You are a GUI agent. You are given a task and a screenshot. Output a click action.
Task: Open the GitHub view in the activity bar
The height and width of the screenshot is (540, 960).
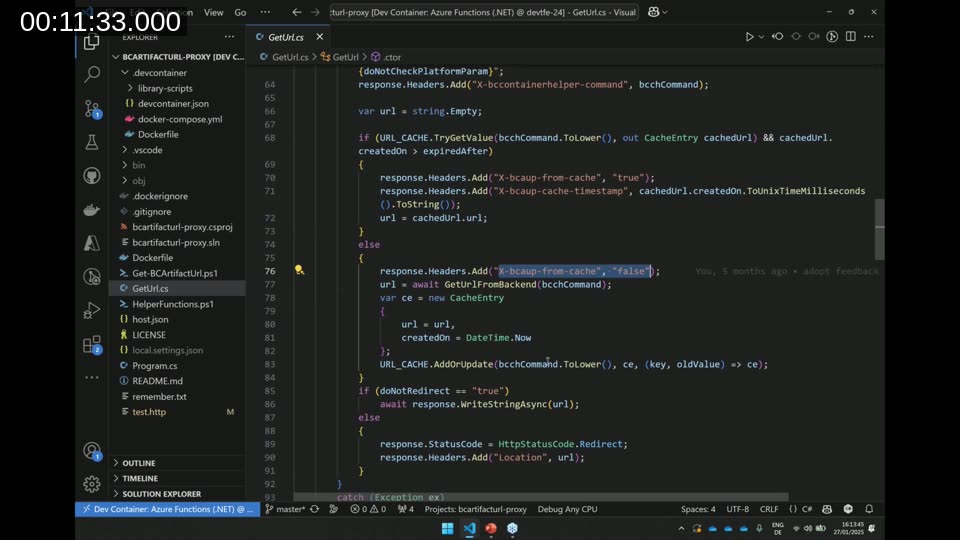[92, 176]
